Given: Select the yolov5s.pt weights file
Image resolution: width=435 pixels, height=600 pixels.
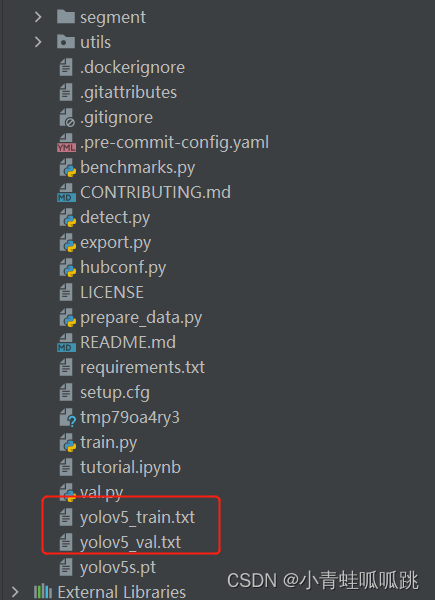Looking at the screenshot, I should click(118, 567).
